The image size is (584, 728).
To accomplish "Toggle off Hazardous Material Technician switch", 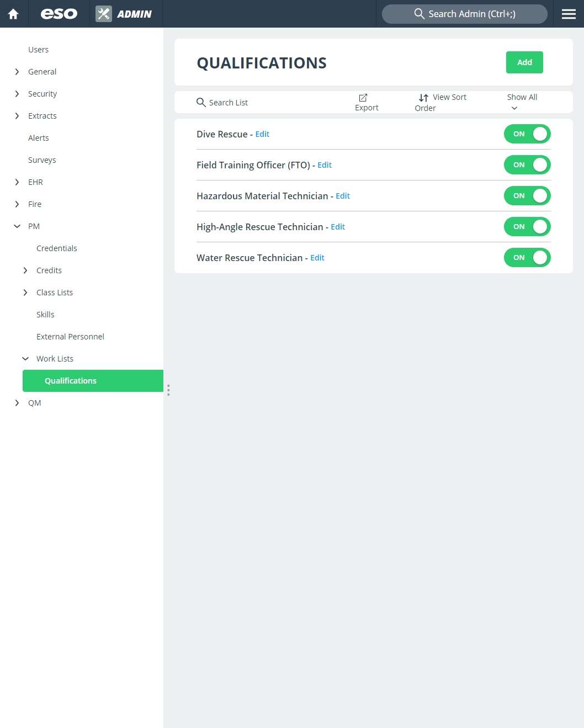I will [527, 195].
